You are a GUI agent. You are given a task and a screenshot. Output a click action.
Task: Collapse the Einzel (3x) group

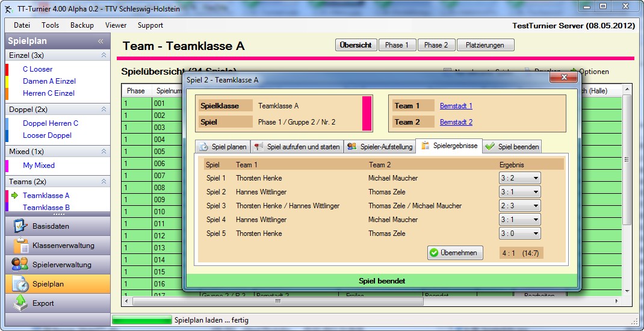coord(104,55)
